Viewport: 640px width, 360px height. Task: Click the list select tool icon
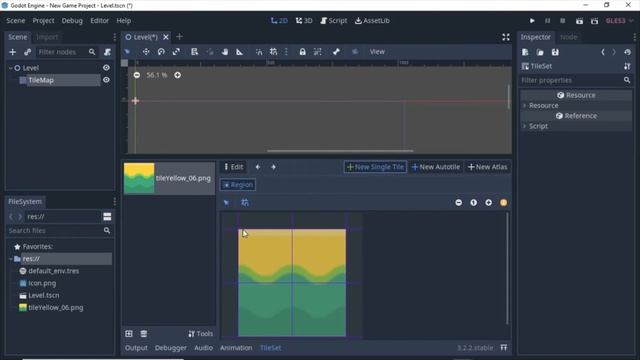click(194, 52)
